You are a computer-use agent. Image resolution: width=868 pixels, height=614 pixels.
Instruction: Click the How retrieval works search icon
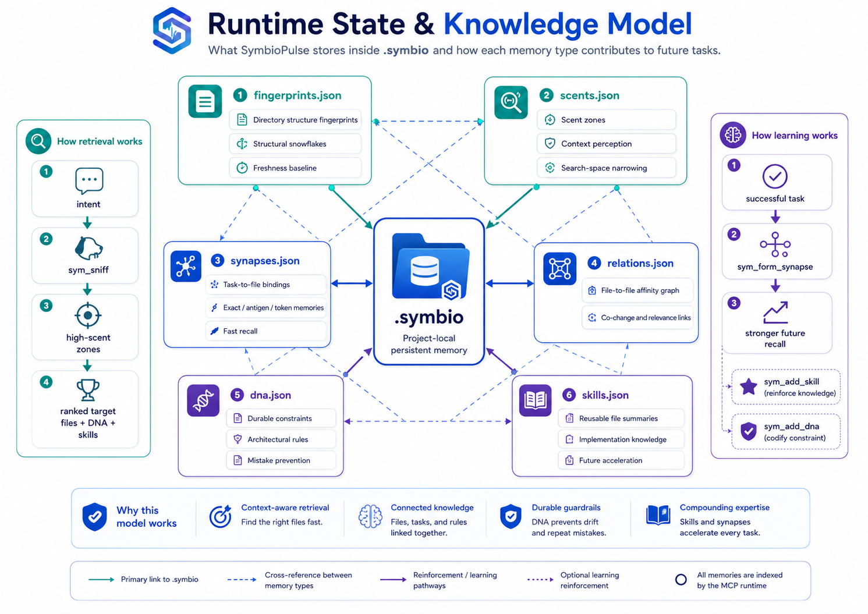point(38,141)
